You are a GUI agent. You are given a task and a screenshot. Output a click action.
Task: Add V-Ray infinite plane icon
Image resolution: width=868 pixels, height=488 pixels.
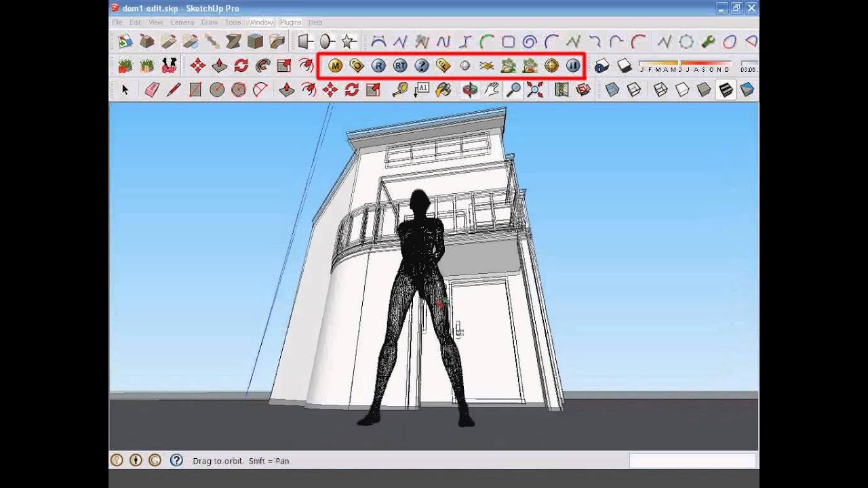coord(486,66)
